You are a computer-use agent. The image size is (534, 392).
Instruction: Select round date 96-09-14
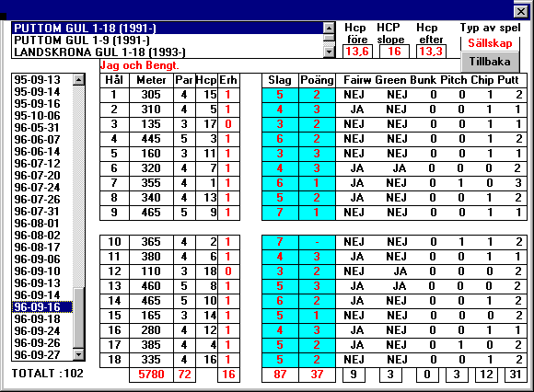coord(42,294)
